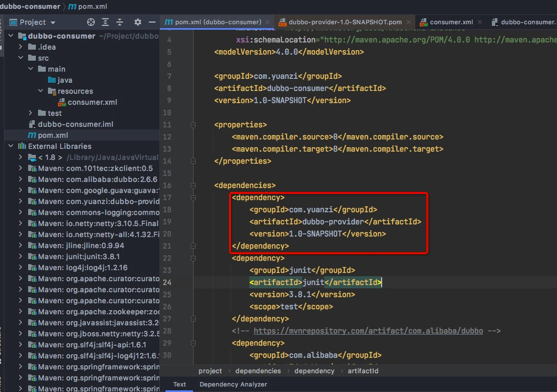Switch to dubbo-consumer.iml editor tab
The image size is (557, 392).
pos(524,22)
